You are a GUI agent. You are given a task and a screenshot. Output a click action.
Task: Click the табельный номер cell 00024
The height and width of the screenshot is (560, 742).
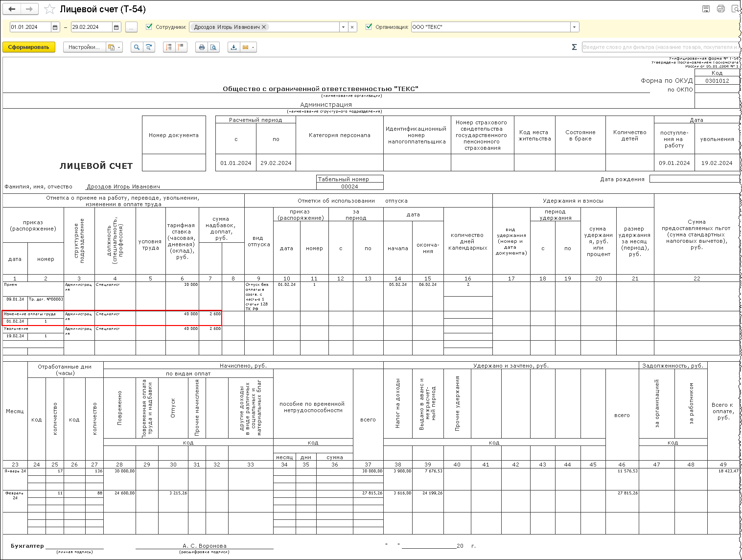(x=349, y=187)
